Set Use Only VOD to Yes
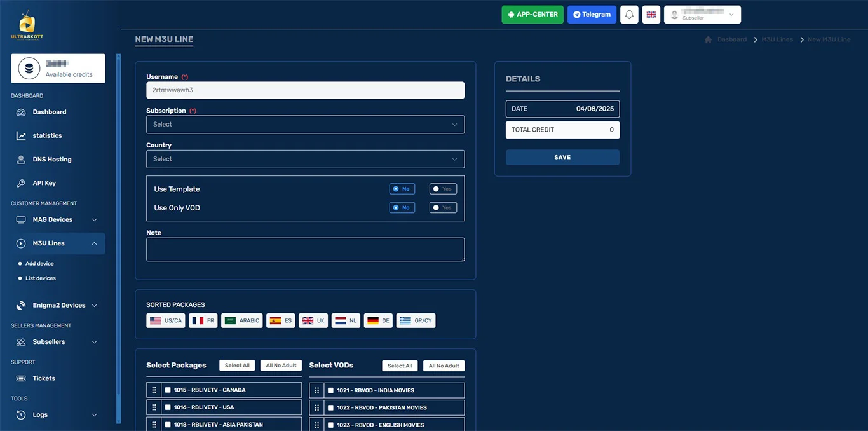The width and height of the screenshot is (868, 431). [x=442, y=208]
